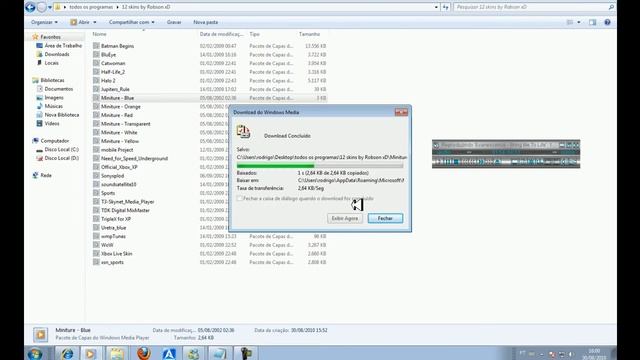Click the Halo 2 file icon
This screenshot has height=360, width=640.
pyautogui.click(x=96, y=80)
